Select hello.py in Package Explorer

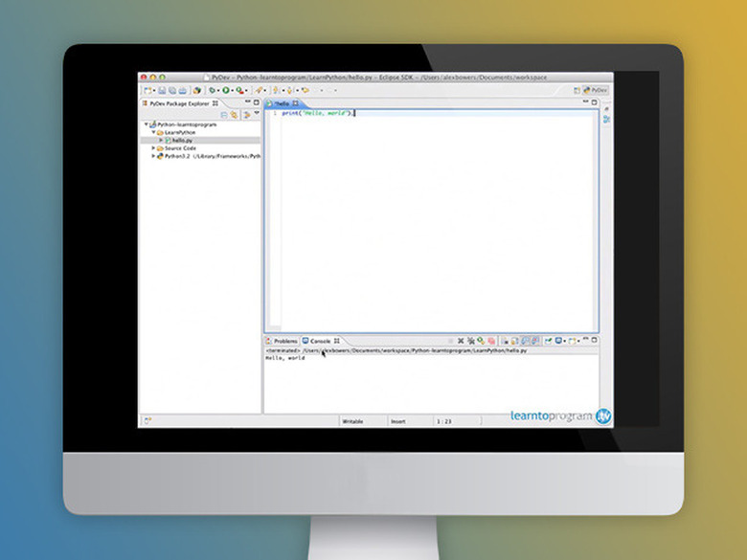click(182, 140)
